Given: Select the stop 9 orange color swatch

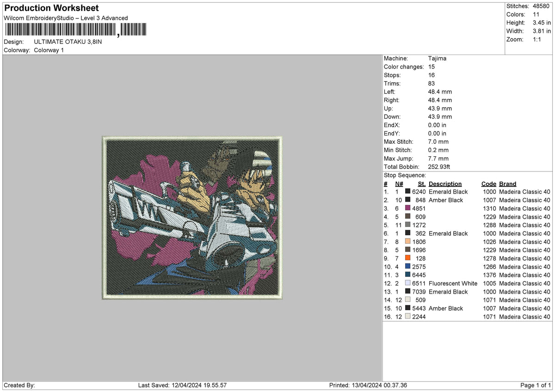Looking at the screenshot, I should pos(407,258).
